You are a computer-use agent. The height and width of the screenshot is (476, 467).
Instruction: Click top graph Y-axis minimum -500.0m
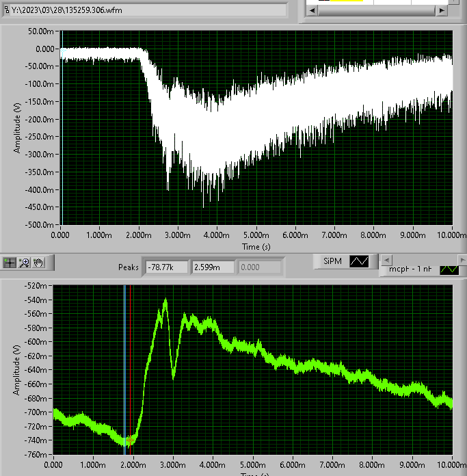40,225
